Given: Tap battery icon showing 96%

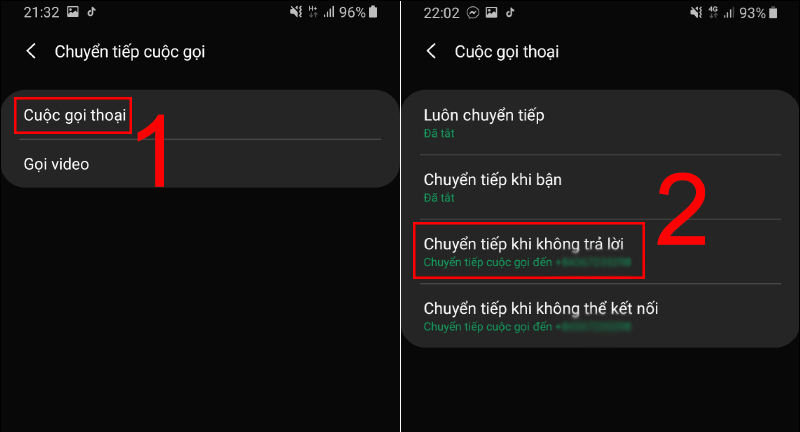Looking at the screenshot, I should (373, 12).
